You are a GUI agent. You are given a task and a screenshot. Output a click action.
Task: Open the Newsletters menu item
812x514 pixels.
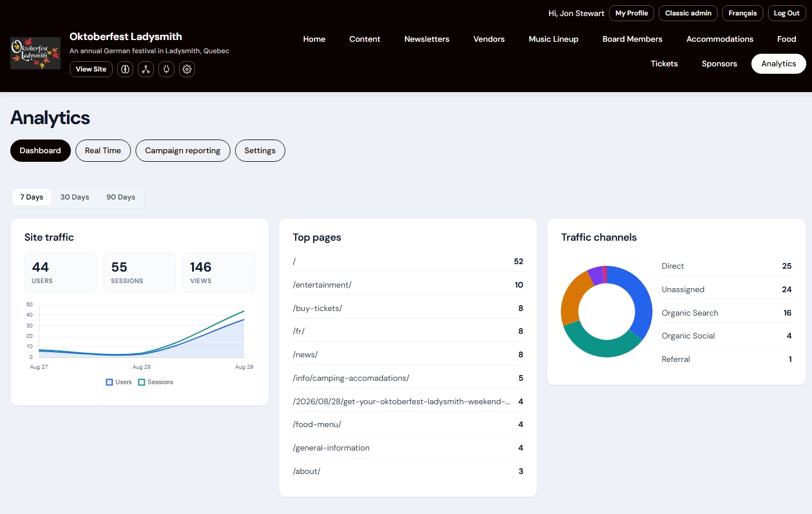427,39
